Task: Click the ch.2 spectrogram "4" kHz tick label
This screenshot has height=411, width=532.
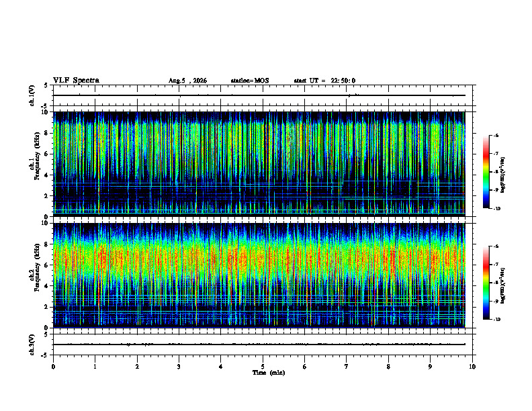Action: coord(46,286)
